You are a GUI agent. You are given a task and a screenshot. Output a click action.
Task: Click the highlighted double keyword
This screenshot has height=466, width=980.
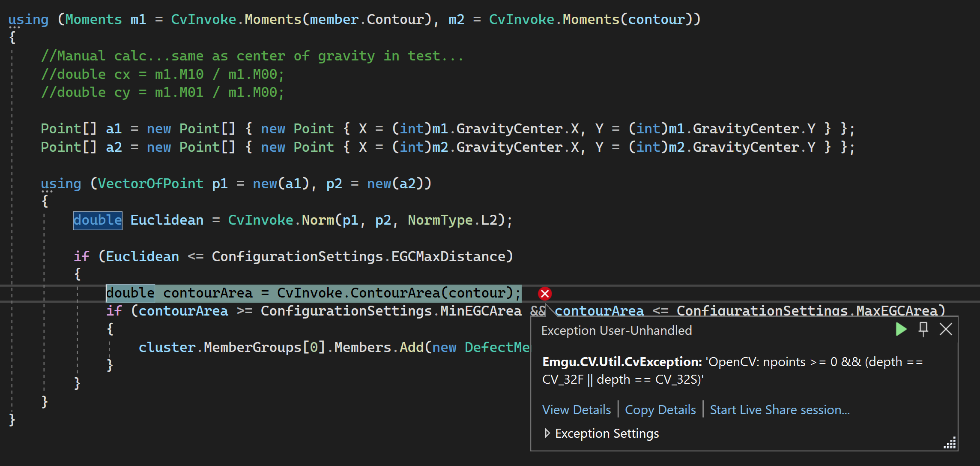[98, 220]
